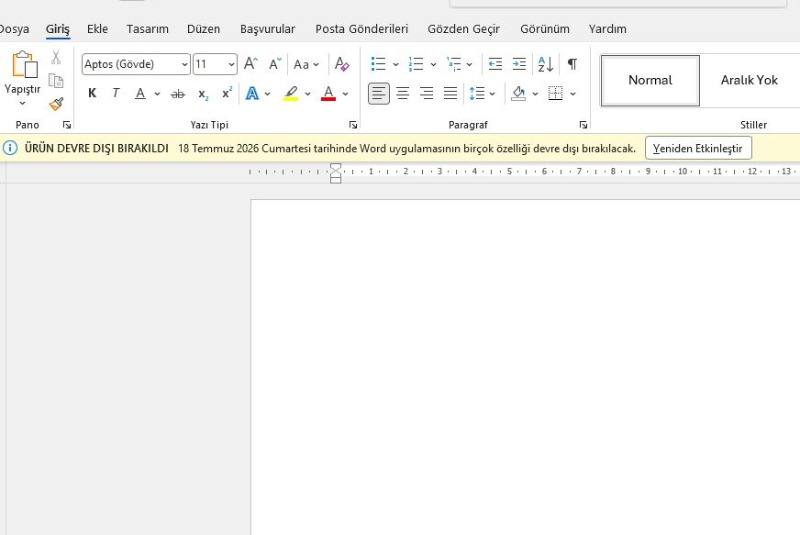Apply yellow text highlight color
The width and height of the screenshot is (800, 535).
click(291, 93)
